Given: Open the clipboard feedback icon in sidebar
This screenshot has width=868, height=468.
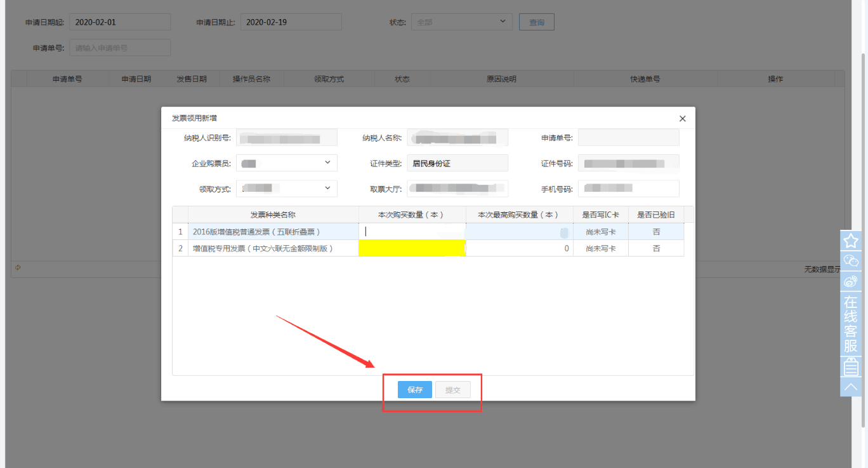Looking at the screenshot, I should tap(851, 366).
